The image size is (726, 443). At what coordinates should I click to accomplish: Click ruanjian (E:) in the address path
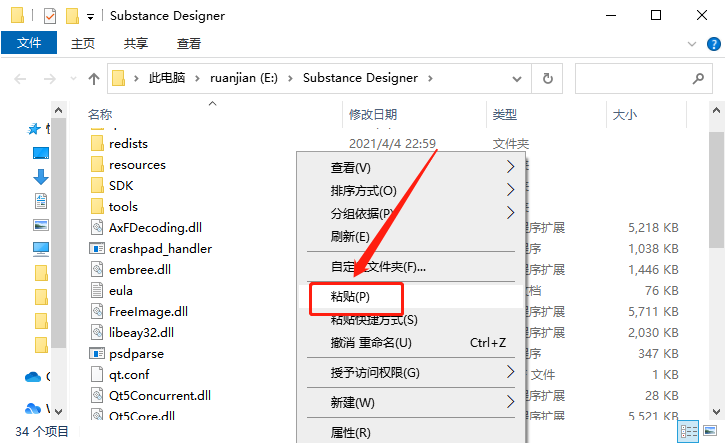click(244, 78)
